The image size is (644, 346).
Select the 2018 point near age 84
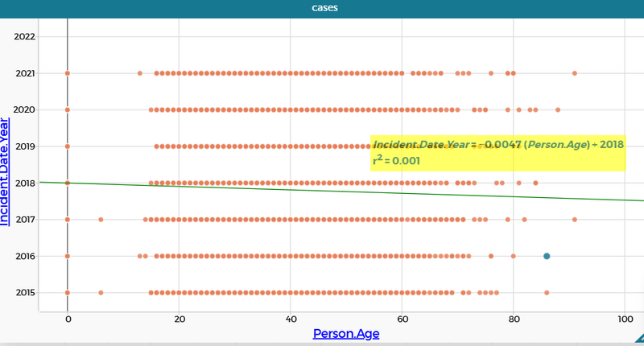535,183
